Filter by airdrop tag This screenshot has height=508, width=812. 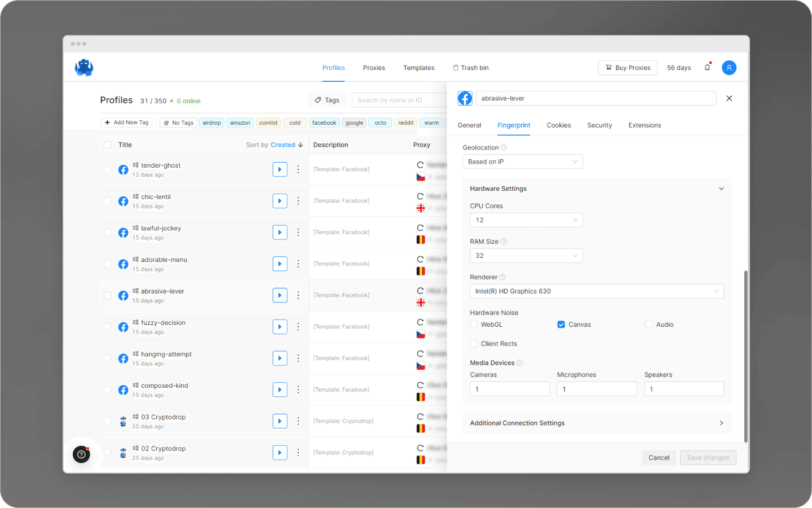tap(212, 122)
